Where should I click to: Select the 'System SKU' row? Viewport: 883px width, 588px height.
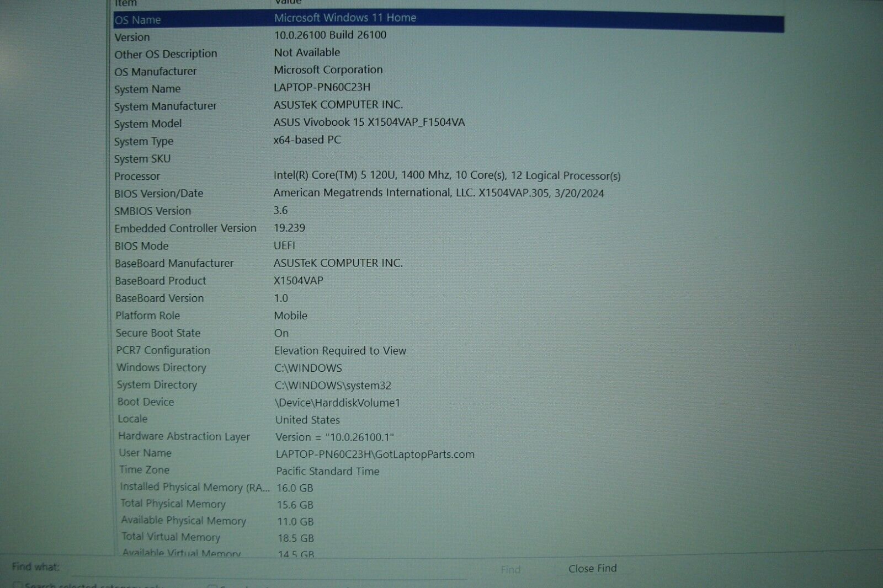point(142,159)
